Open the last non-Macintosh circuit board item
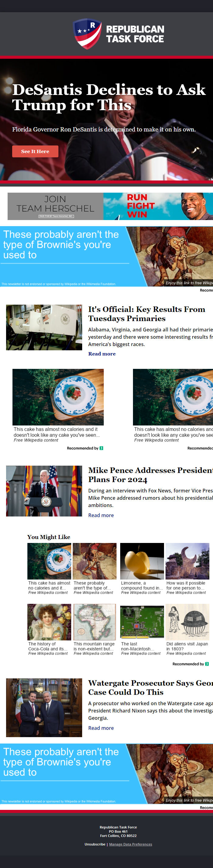Image resolution: width=213 pixels, height=868 pixels. coord(142,629)
